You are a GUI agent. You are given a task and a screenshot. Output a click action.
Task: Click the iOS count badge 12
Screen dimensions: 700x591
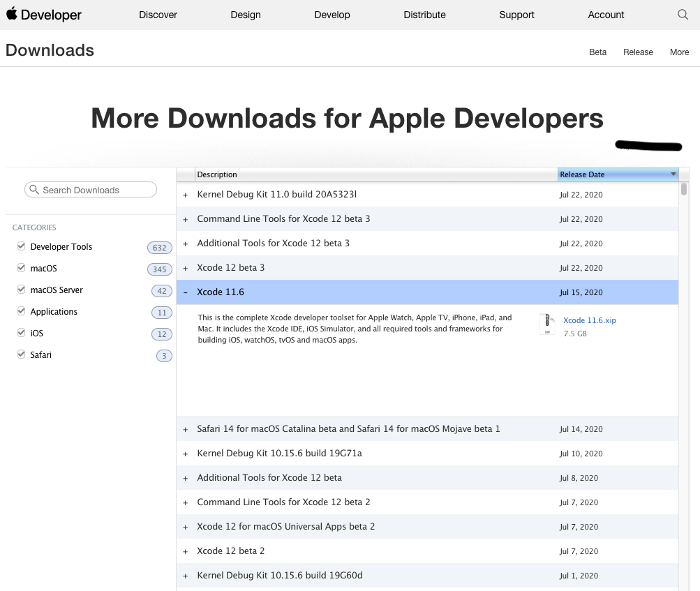pos(162,334)
